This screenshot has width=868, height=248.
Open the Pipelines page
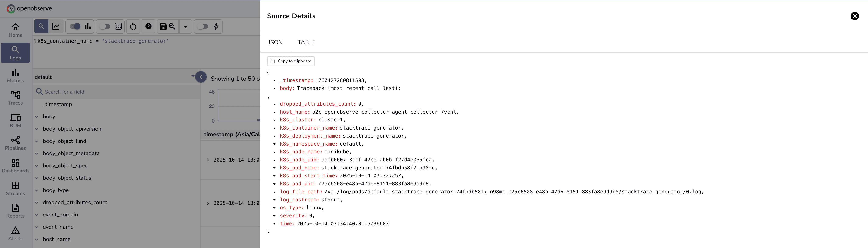[15, 143]
